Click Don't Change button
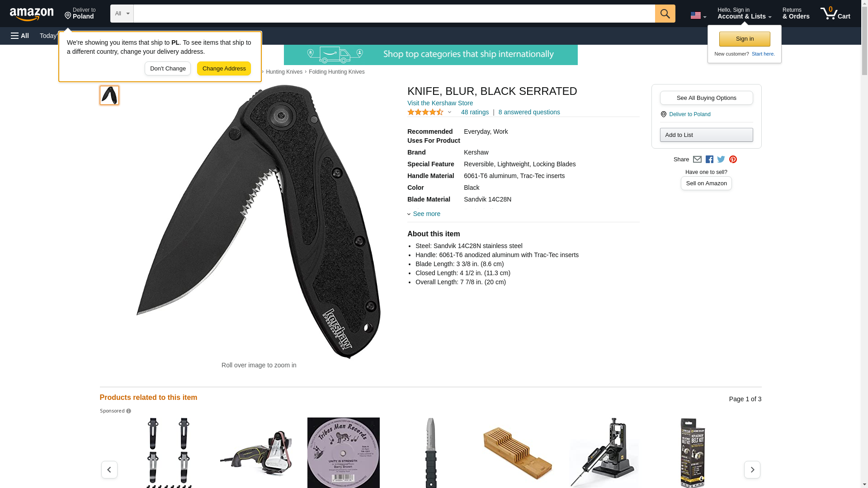The width and height of the screenshot is (868, 488). pos(168,69)
